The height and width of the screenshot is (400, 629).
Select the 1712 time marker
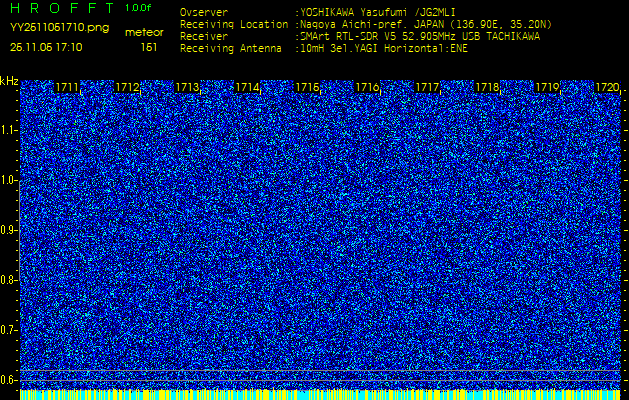pyautogui.click(x=127, y=88)
